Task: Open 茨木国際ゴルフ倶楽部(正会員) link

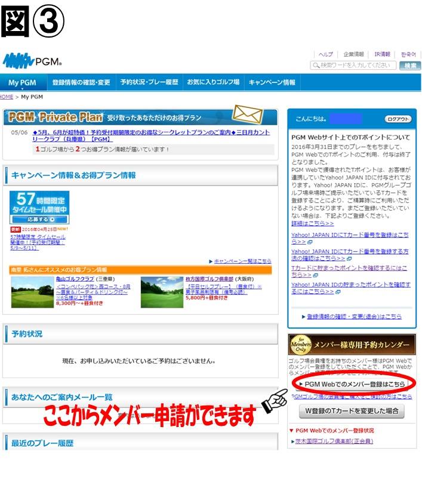Action: [334, 441]
